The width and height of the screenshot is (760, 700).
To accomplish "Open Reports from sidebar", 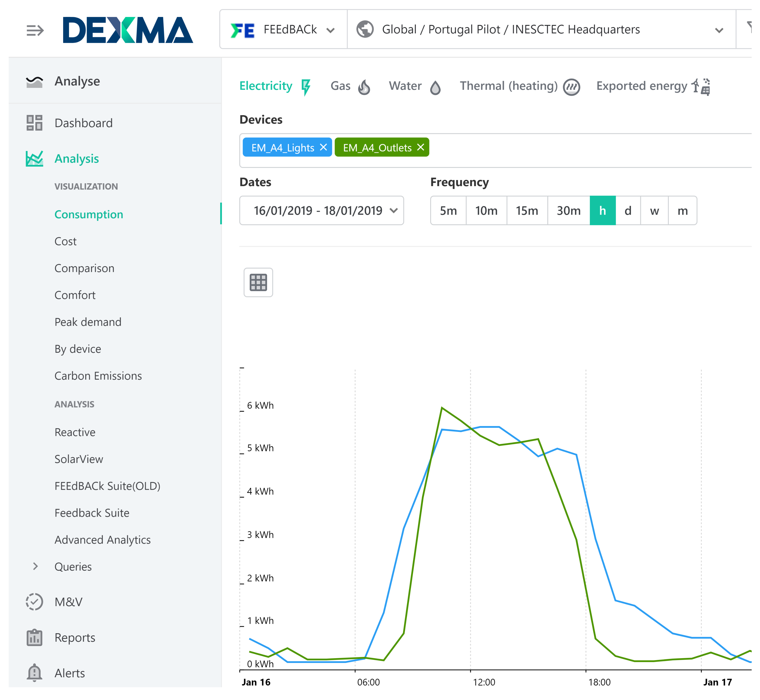I will pos(75,638).
